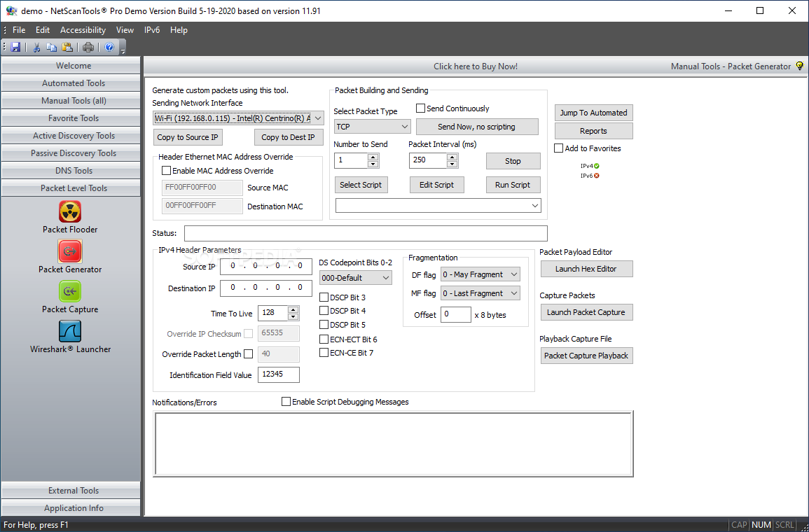Click the NetScanTools app icon in title bar

click(x=11, y=10)
